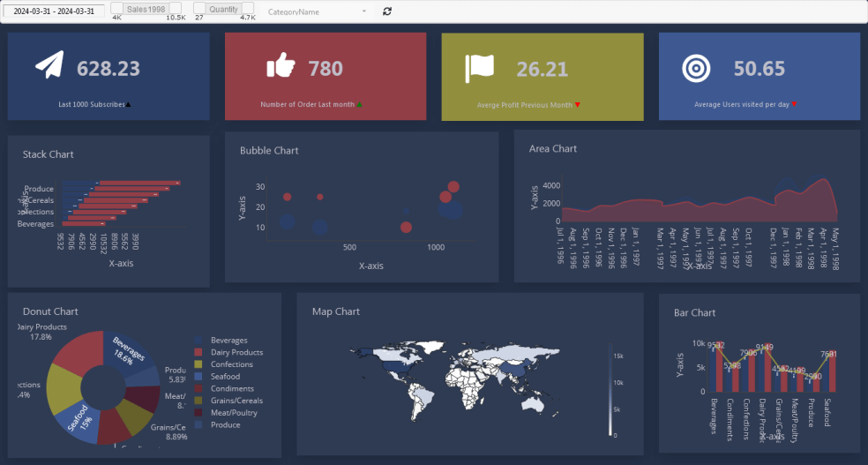Open the CategoryName dropdown
The image size is (868, 465).
pyautogui.click(x=316, y=11)
